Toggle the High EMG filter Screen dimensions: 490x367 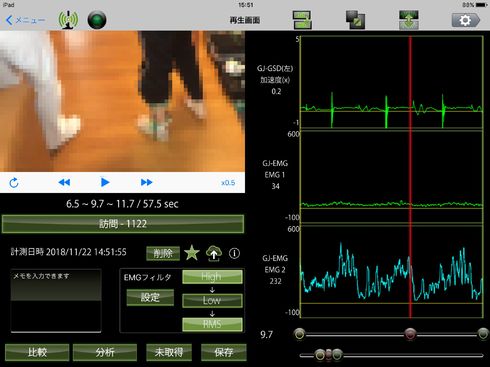coord(212,277)
